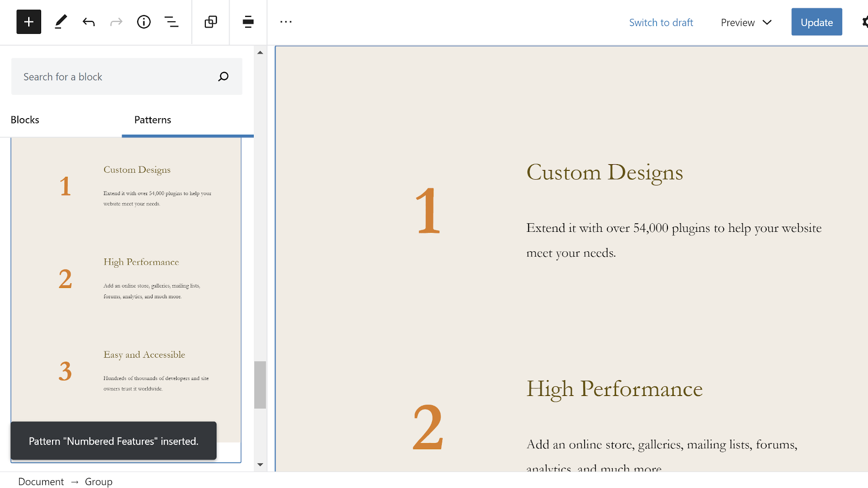Screen dimensions: 868x488
Task: Open the block inserter
Action: pyautogui.click(x=28, y=22)
